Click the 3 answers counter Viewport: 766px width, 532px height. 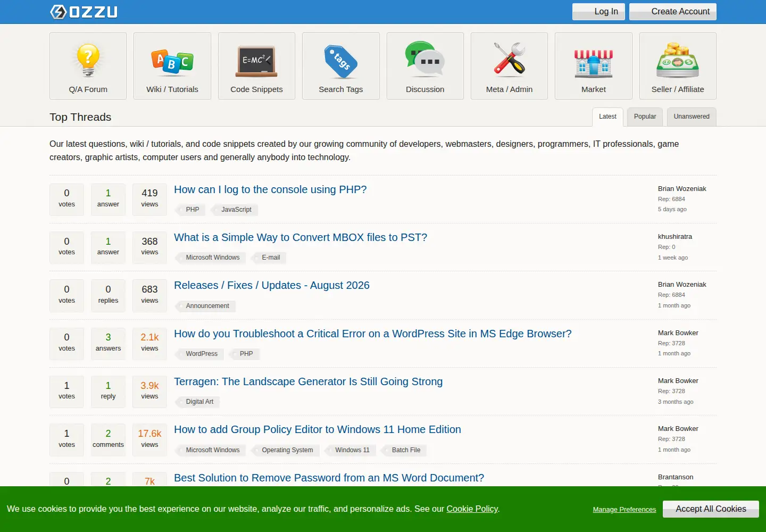(x=108, y=344)
